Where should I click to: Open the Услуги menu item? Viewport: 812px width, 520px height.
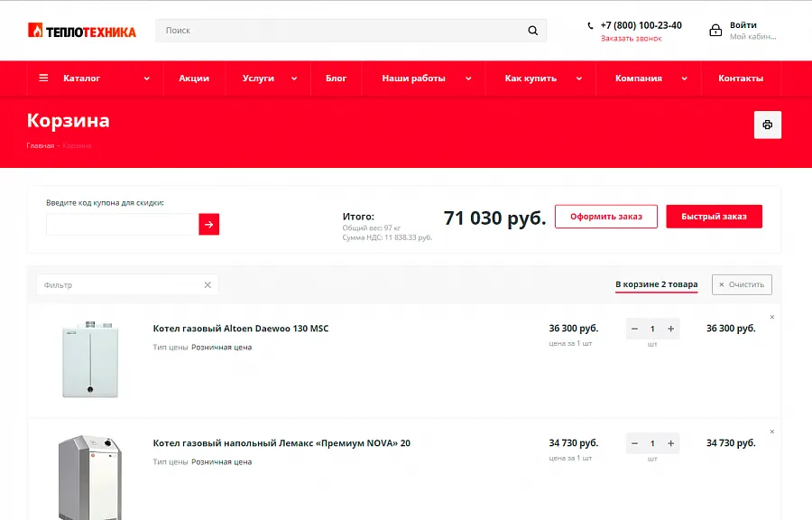[258, 79]
